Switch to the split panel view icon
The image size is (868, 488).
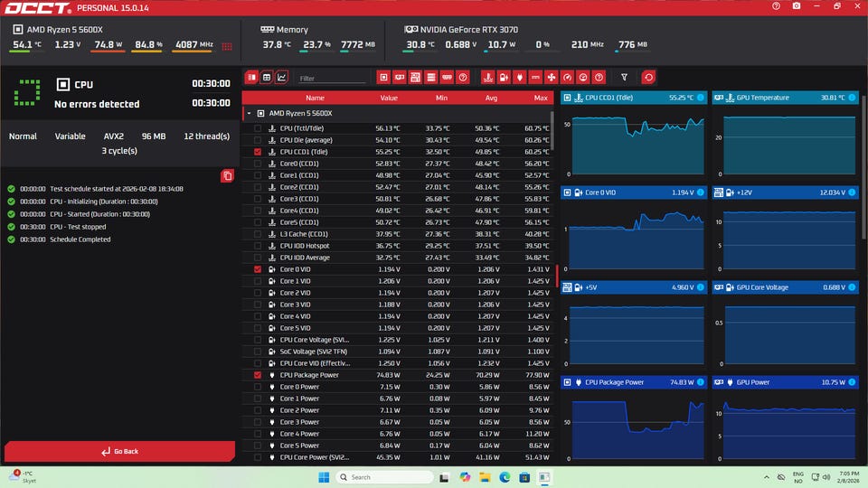[252, 78]
